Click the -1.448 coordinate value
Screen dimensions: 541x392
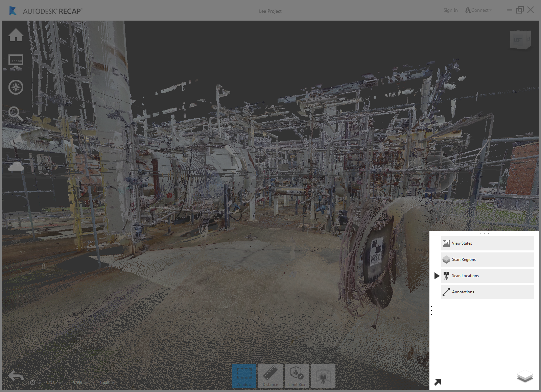104,383
